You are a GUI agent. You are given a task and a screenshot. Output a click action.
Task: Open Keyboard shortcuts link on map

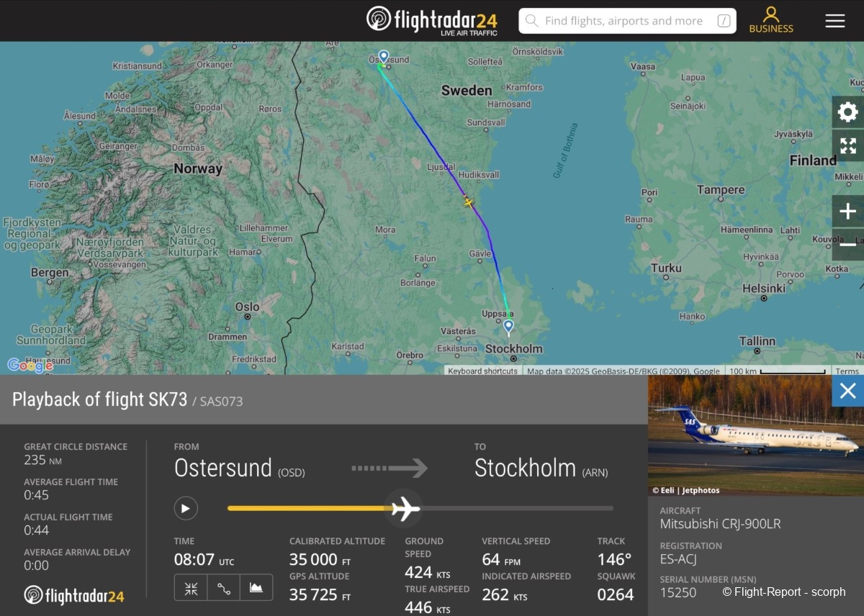pos(482,371)
